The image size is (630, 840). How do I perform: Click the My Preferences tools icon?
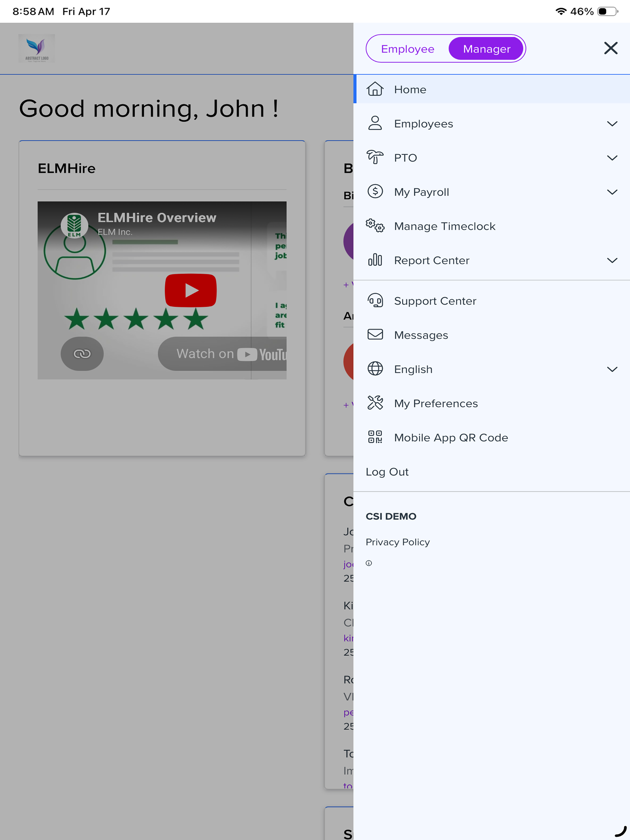tap(375, 403)
